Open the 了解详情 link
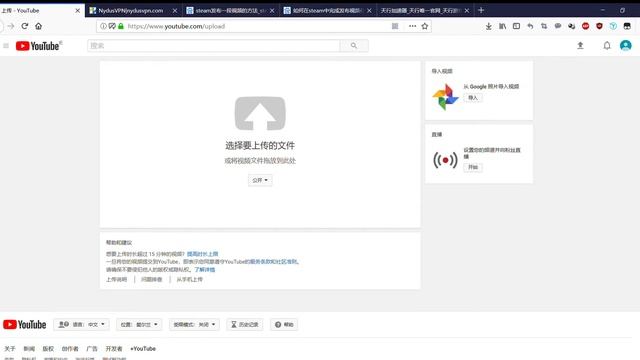 pos(204,269)
